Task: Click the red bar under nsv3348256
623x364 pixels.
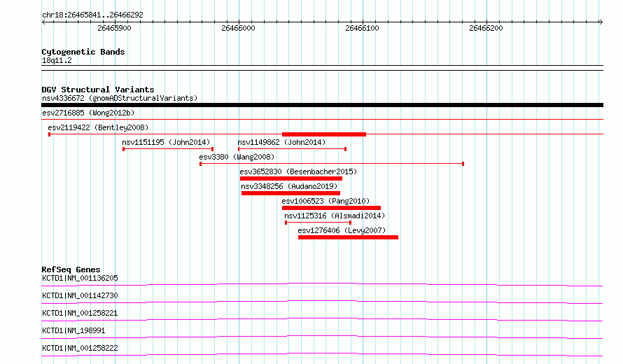Action: [x=290, y=193]
